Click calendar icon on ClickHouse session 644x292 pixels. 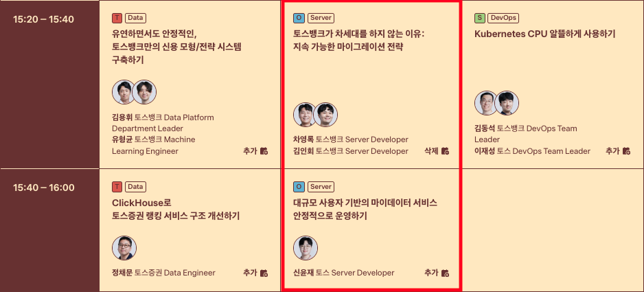point(264,273)
